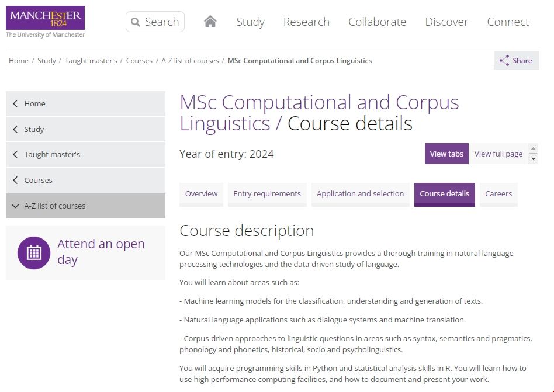Click the University of Manchester logo
This screenshot has height=392, width=554.
(x=45, y=22)
